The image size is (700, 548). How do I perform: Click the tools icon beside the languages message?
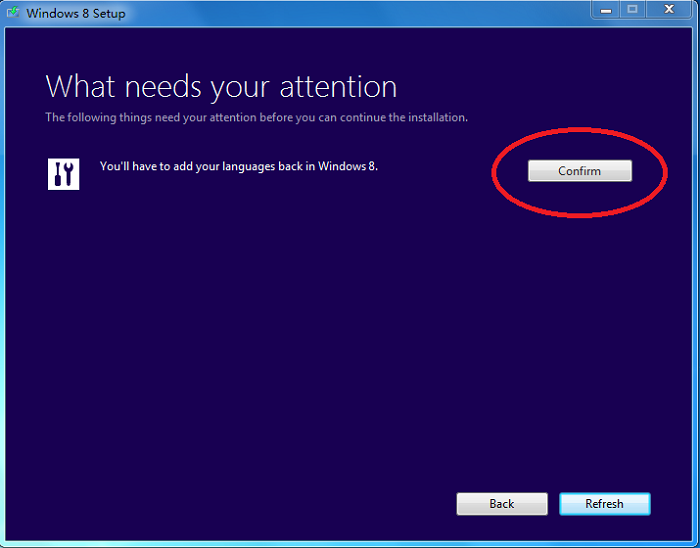point(63,174)
